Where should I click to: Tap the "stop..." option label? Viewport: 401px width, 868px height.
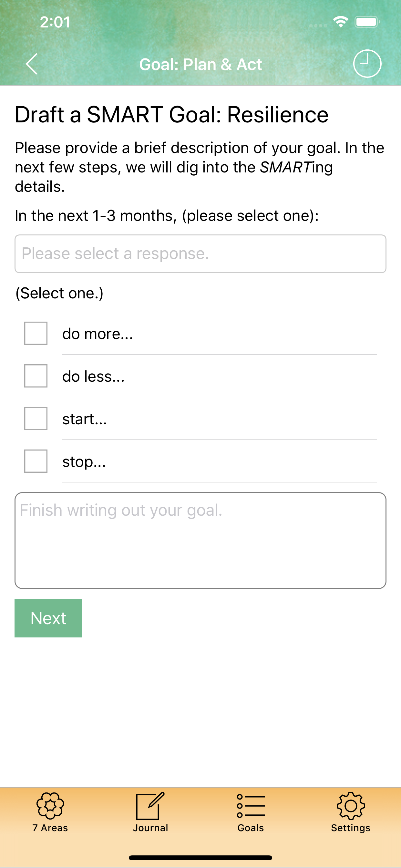84,462
